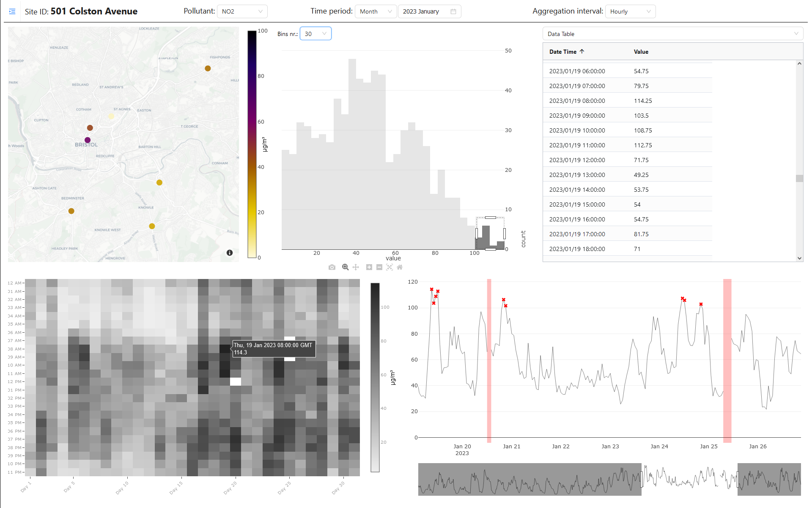The image size is (812, 508).
Task: Toggle the sidebar menu icon
Action: [x=12, y=11]
